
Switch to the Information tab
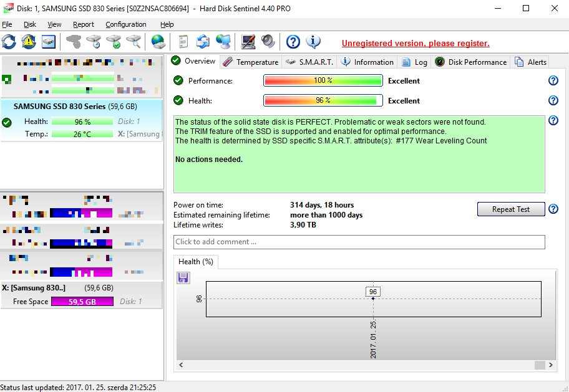click(367, 62)
